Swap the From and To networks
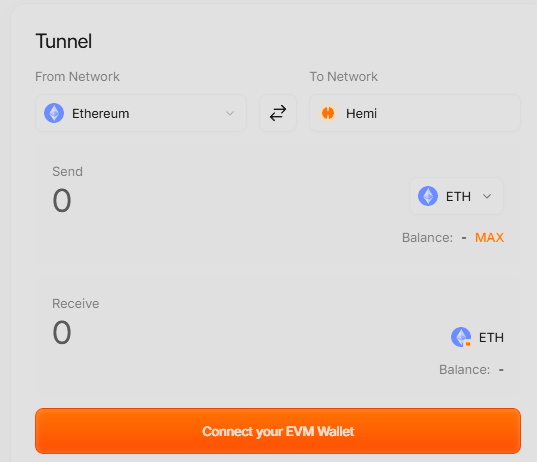This screenshot has height=462, width=537. [278, 113]
